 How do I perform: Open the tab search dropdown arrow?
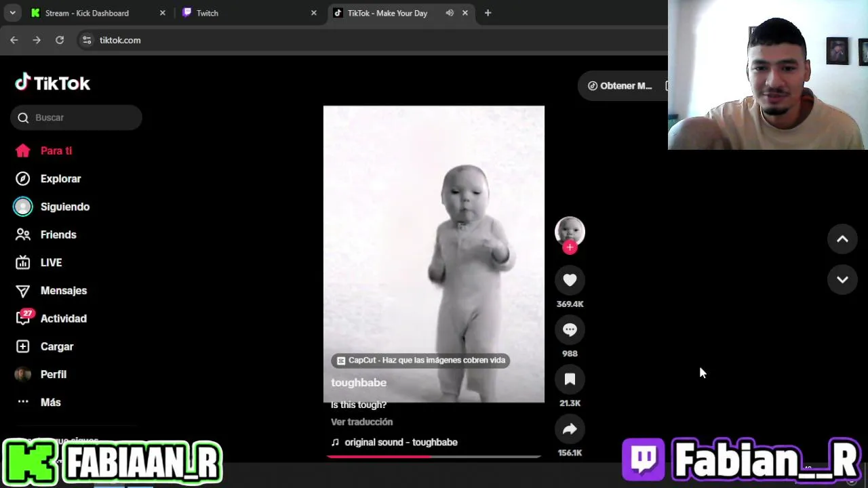tap(12, 13)
